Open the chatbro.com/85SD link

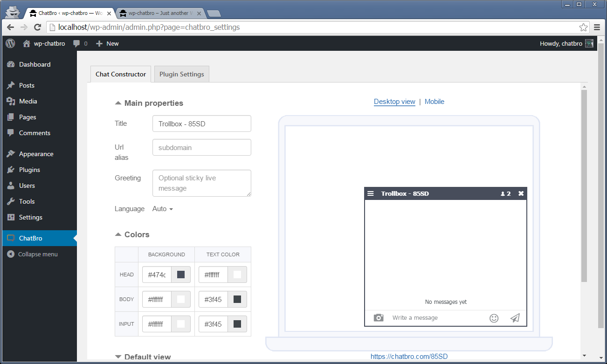click(x=409, y=357)
